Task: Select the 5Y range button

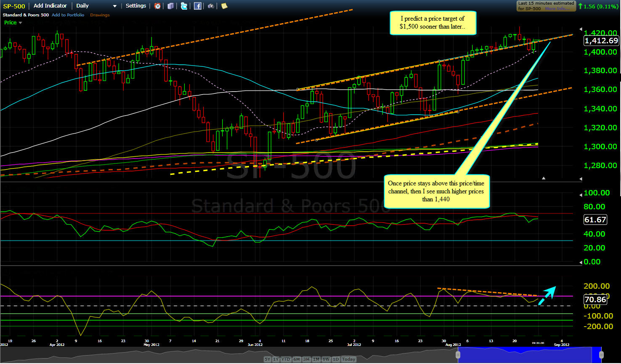Action: (x=267, y=359)
